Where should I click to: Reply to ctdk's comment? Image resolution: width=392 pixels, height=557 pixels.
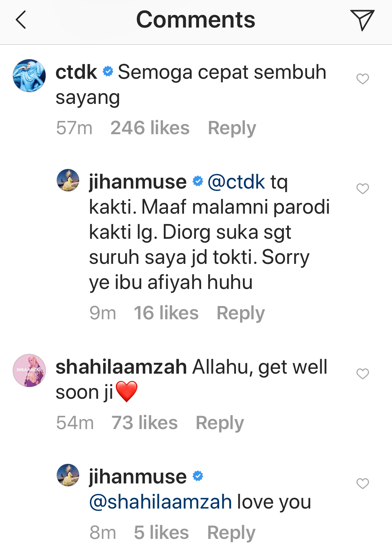(x=232, y=128)
